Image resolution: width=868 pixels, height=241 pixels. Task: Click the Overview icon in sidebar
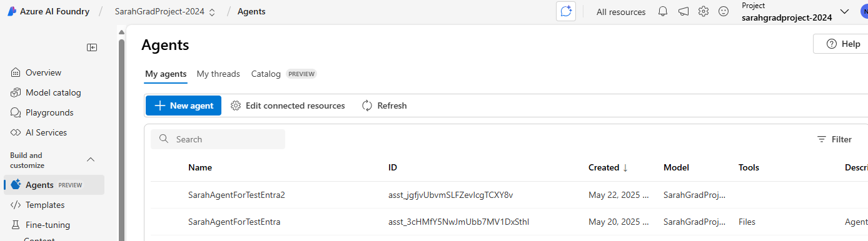tap(16, 72)
